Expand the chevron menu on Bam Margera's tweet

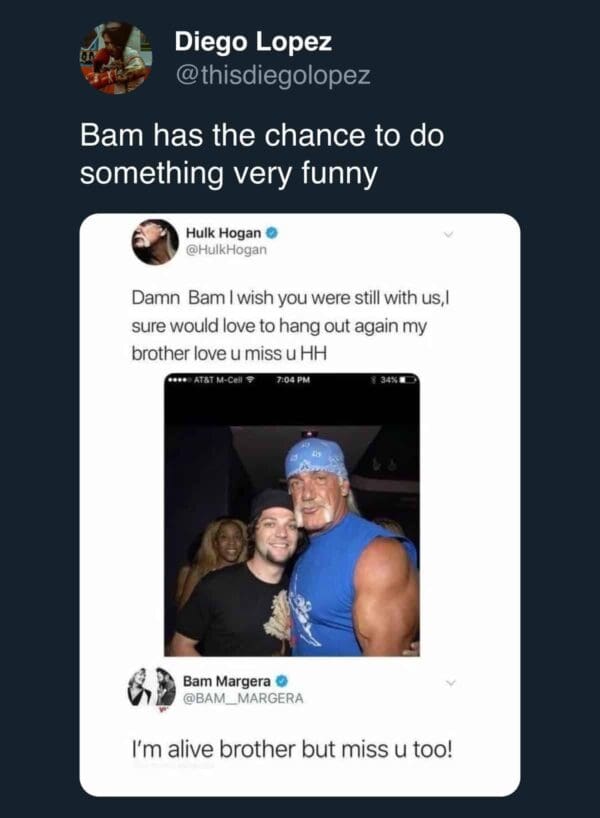click(x=449, y=683)
